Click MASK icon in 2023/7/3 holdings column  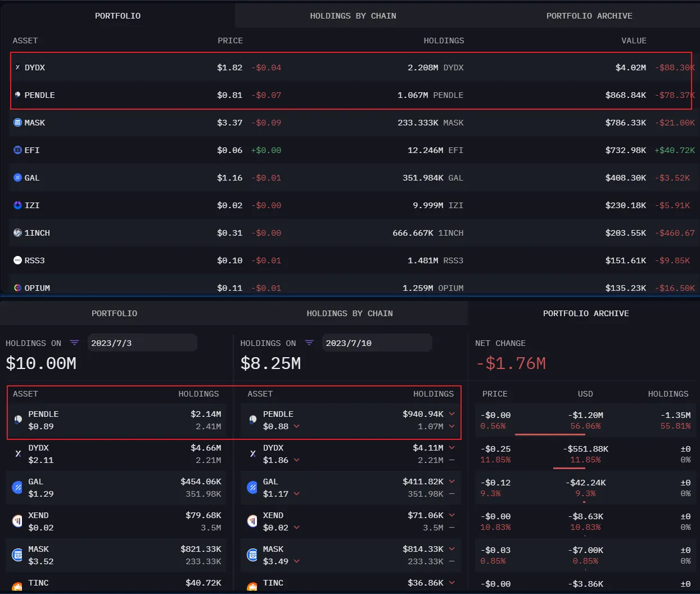coord(18,555)
